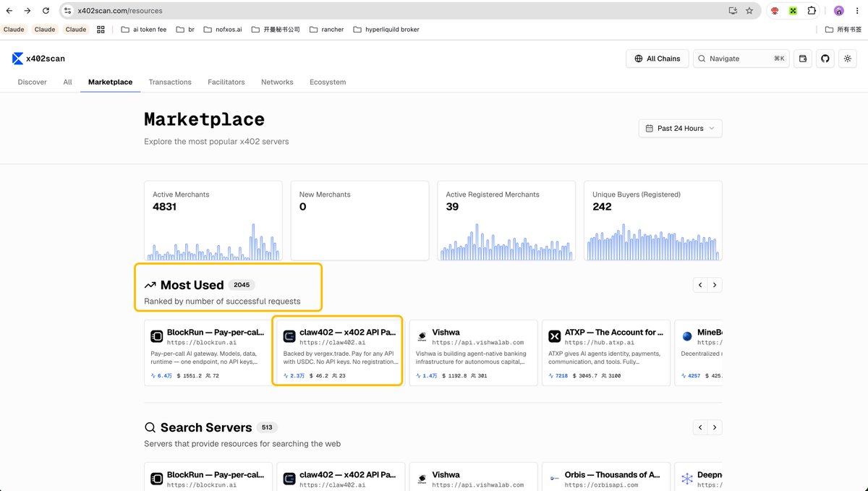868x491 pixels.
Task: Open the Past 24 Hours timeframe dropdown
Action: (x=680, y=128)
